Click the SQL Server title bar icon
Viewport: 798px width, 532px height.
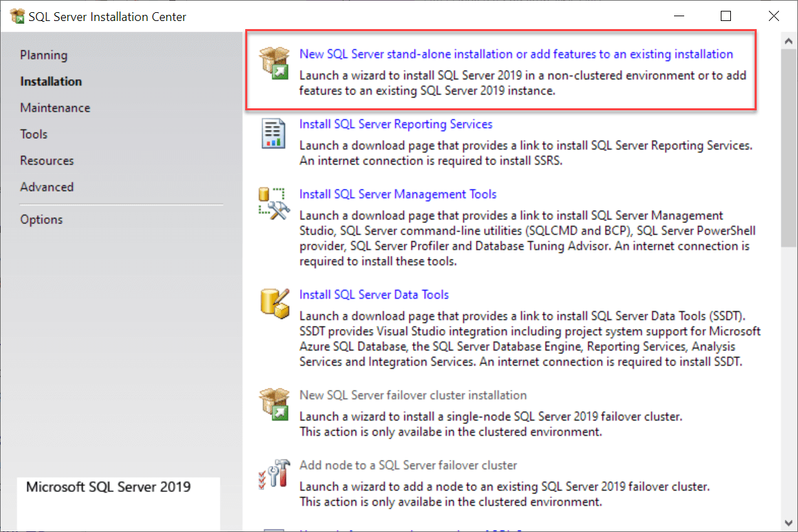click(x=18, y=16)
